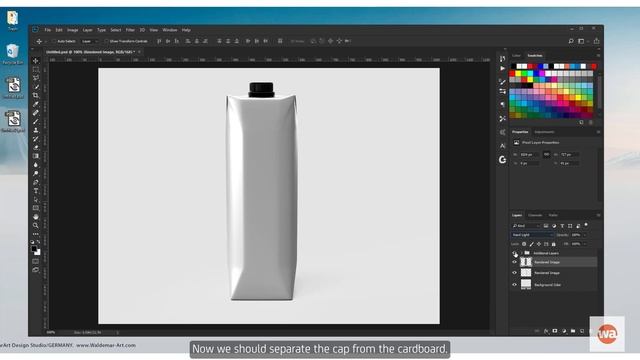Image resolution: width=640 pixels, height=360 pixels.
Task: Click the Share icon at top right
Action: tap(596, 41)
